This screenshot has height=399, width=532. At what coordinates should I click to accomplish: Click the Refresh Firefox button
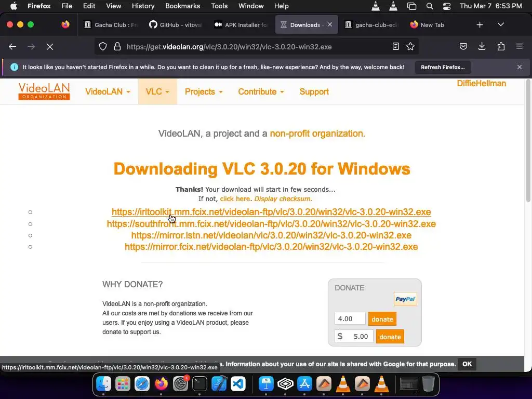pyautogui.click(x=443, y=67)
